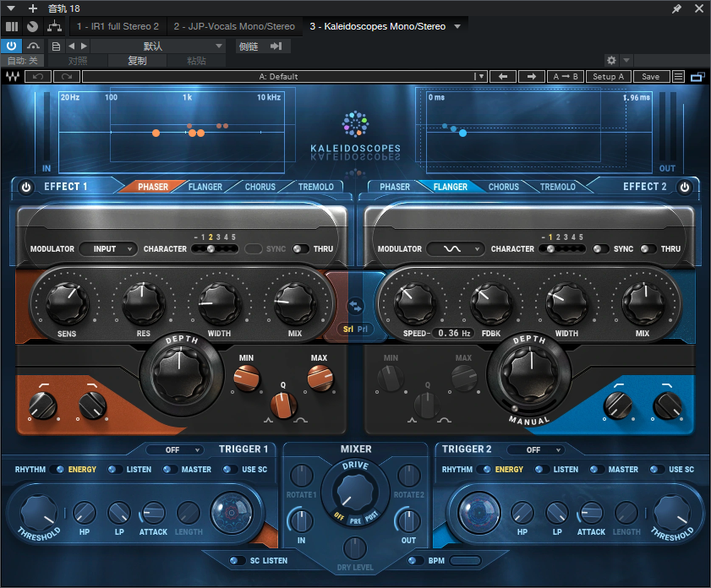Screen dimensions: 711x588
Task: Toggle Effect 2 power button
Action: pos(685,187)
